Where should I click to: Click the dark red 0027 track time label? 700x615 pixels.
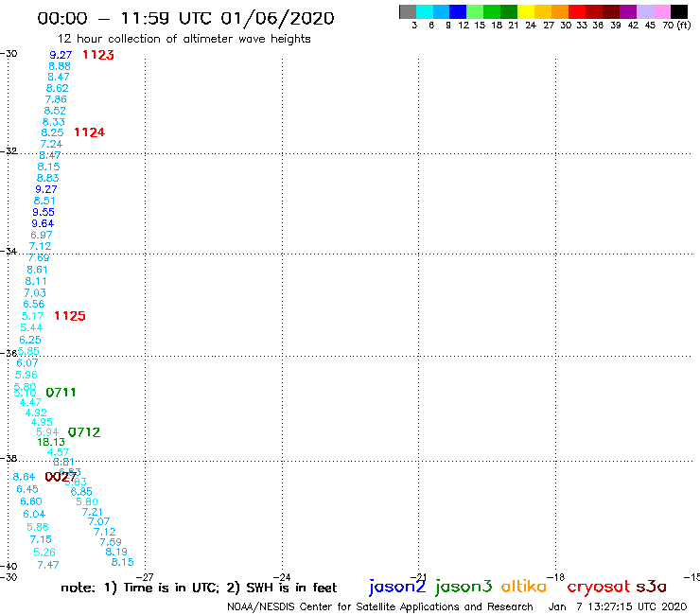coord(61,477)
